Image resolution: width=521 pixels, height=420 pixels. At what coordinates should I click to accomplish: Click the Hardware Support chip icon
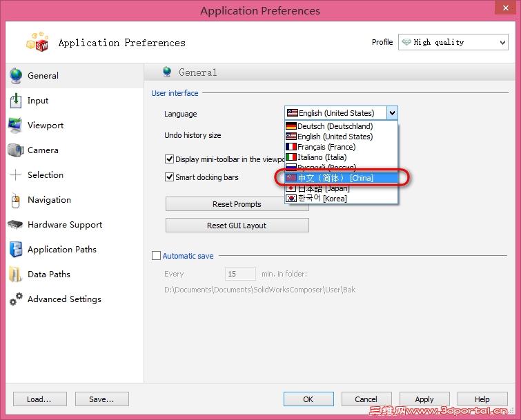(16, 225)
